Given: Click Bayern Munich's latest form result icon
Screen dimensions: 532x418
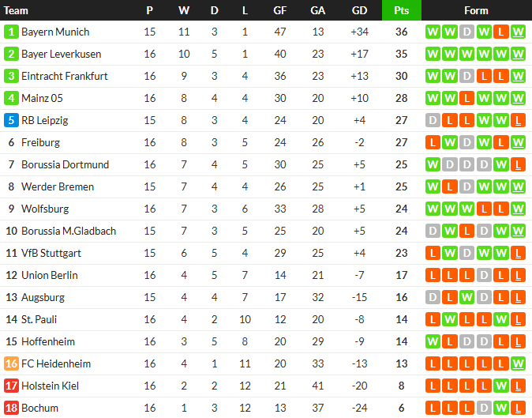Looking at the screenshot, I should tap(518, 32).
